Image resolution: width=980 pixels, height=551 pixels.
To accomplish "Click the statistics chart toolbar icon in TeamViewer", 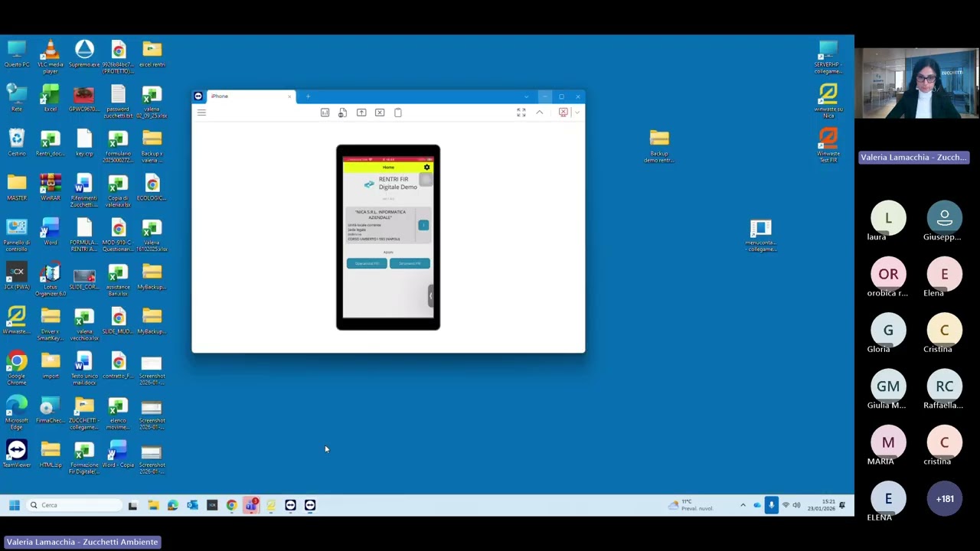I will click(x=325, y=112).
